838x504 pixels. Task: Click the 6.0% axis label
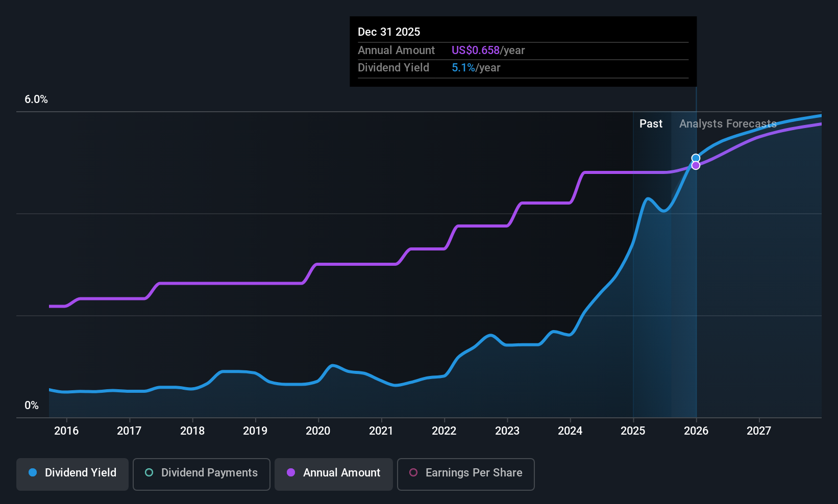(36, 99)
